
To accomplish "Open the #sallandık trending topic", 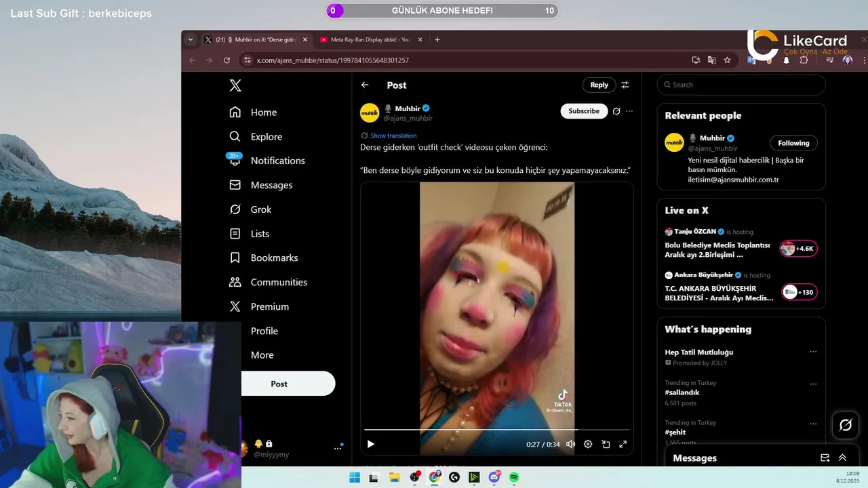I will pyautogui.click(x=682, y=392).
